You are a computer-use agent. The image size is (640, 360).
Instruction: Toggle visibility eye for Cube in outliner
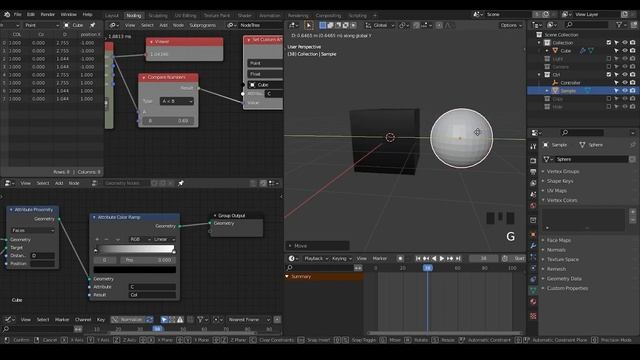coord(624,51)
